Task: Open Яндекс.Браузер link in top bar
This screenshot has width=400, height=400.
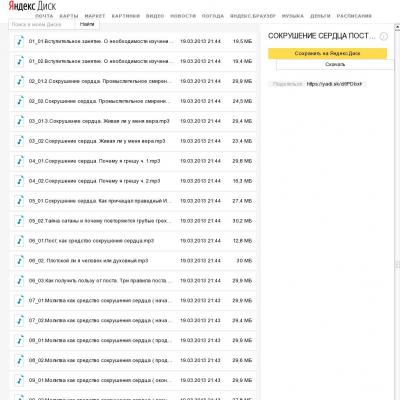Action: (x=253, y=16)
